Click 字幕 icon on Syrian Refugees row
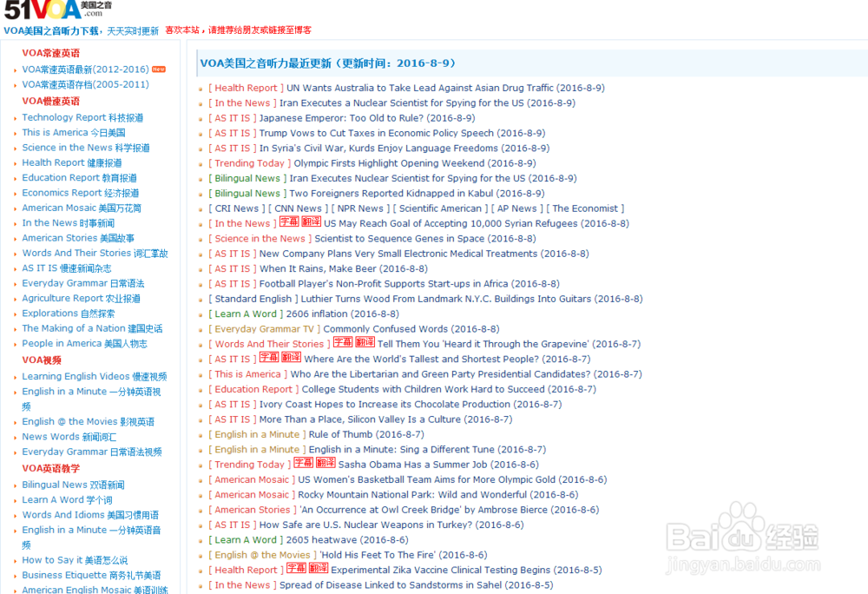Image resolution: width=868 pixels, height=594 pixels. 288,222
